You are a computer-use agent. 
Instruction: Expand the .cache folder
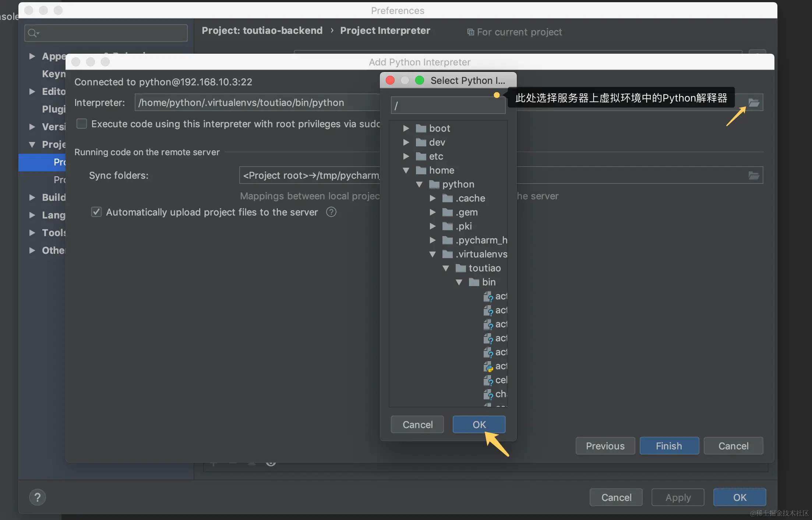[433, 198]
